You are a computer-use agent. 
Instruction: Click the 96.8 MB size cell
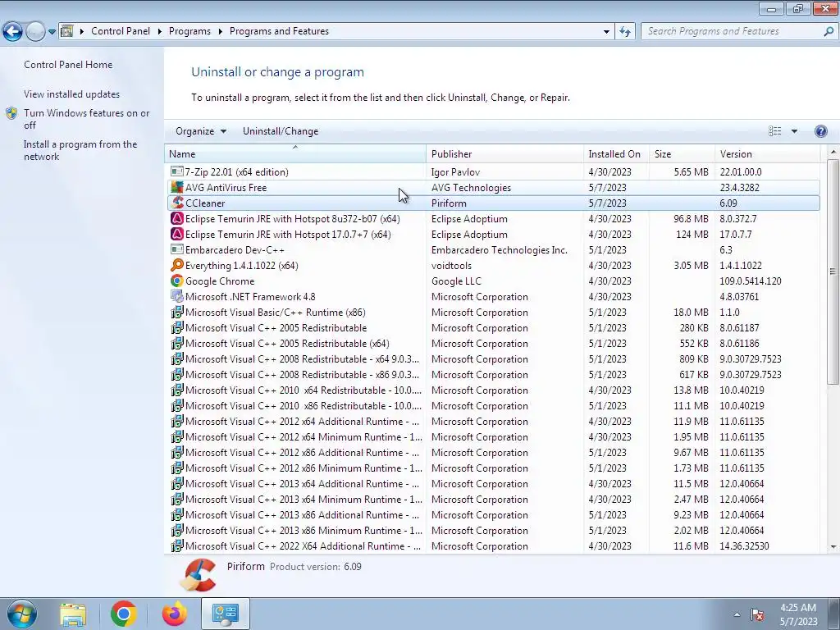point(691,218)
